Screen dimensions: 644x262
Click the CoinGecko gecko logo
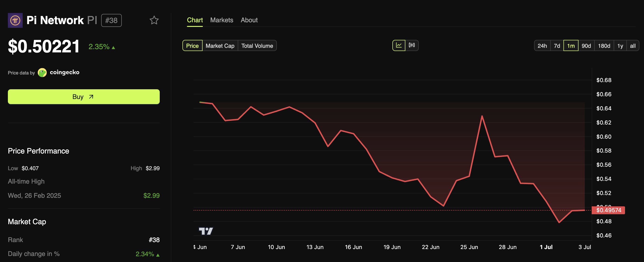(x=42, y=73)
